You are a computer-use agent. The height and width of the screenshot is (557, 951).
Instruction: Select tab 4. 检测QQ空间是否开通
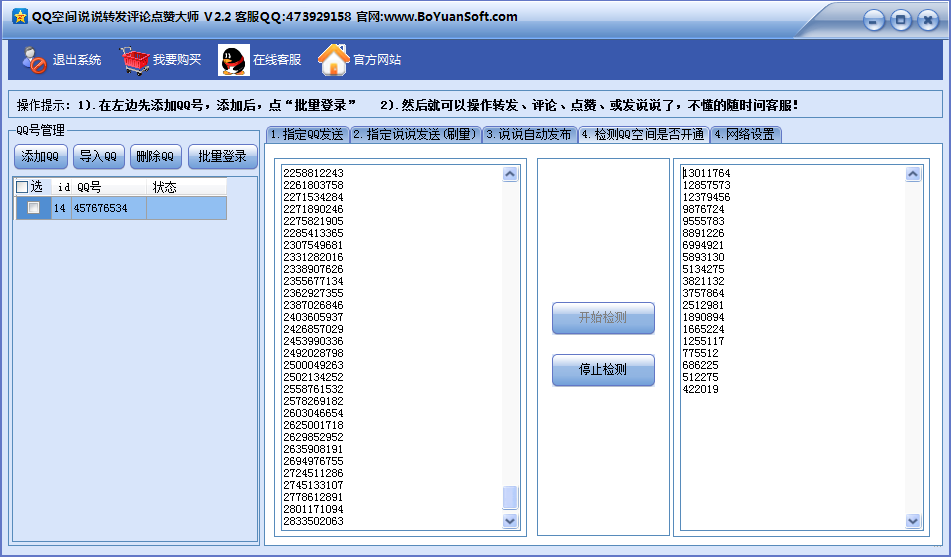(643, 134)
